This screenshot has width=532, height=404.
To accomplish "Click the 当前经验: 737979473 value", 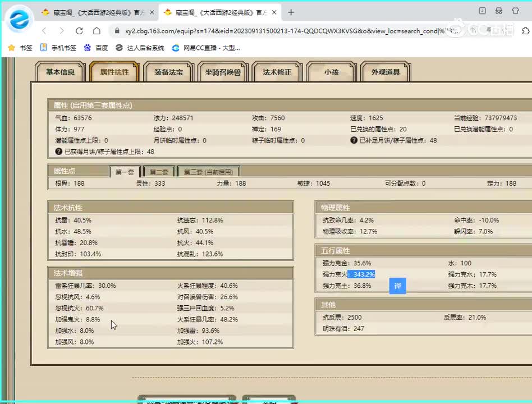I will click(485, 118).
